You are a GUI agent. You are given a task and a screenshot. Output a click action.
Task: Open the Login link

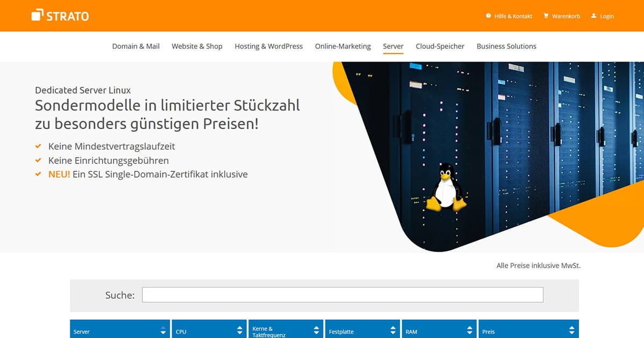pyautogui.click(x=607, y=16)
